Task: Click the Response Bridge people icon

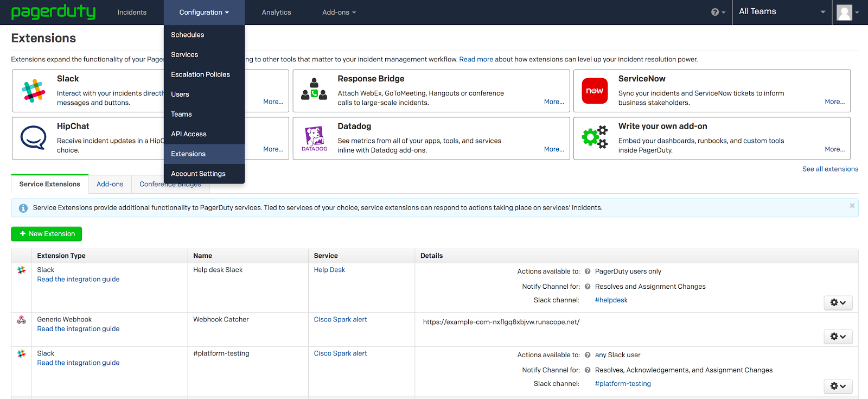Action: [x=314, y=90]
